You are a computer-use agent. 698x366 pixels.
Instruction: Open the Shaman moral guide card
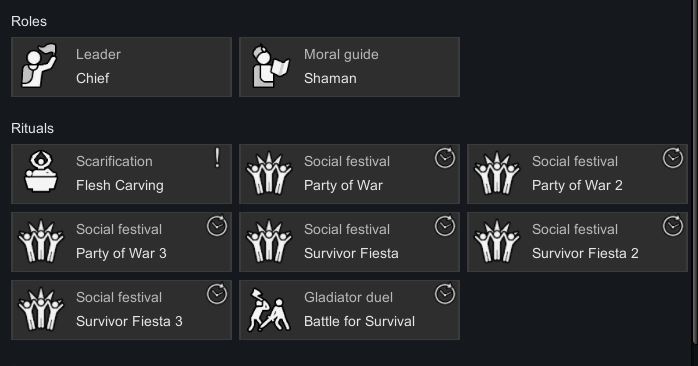click(349, 67)
